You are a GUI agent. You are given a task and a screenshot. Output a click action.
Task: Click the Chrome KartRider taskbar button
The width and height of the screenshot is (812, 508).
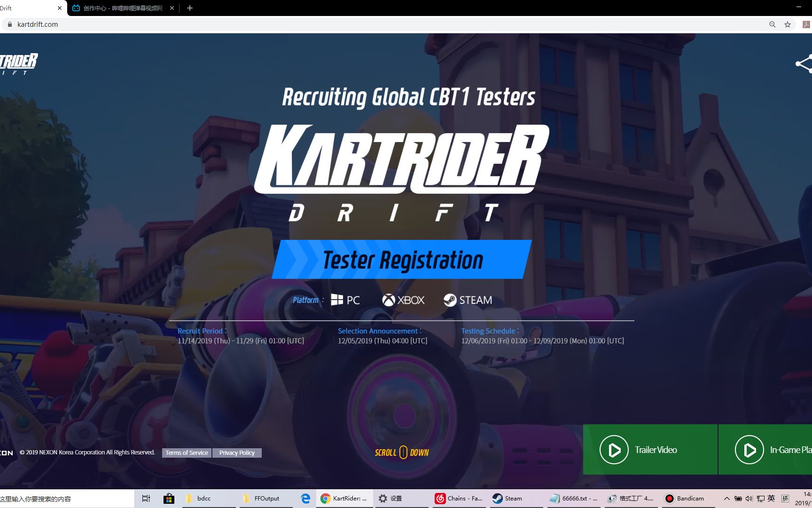345,499
